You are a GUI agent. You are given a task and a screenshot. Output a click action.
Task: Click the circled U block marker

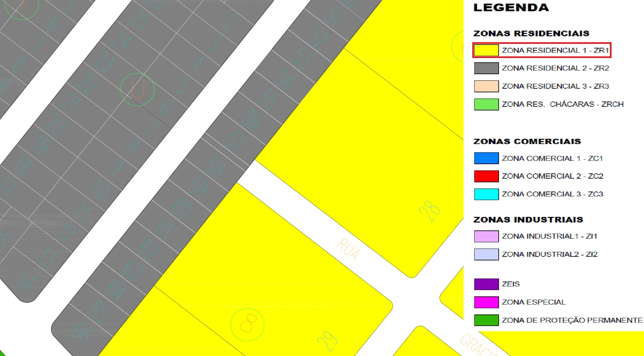[138, 90]
